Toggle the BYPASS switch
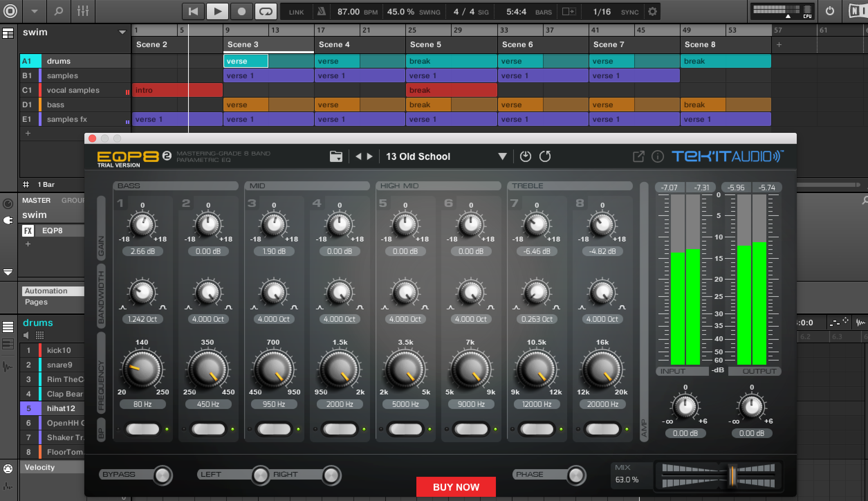The image size is (868, 501). point(162,475)
